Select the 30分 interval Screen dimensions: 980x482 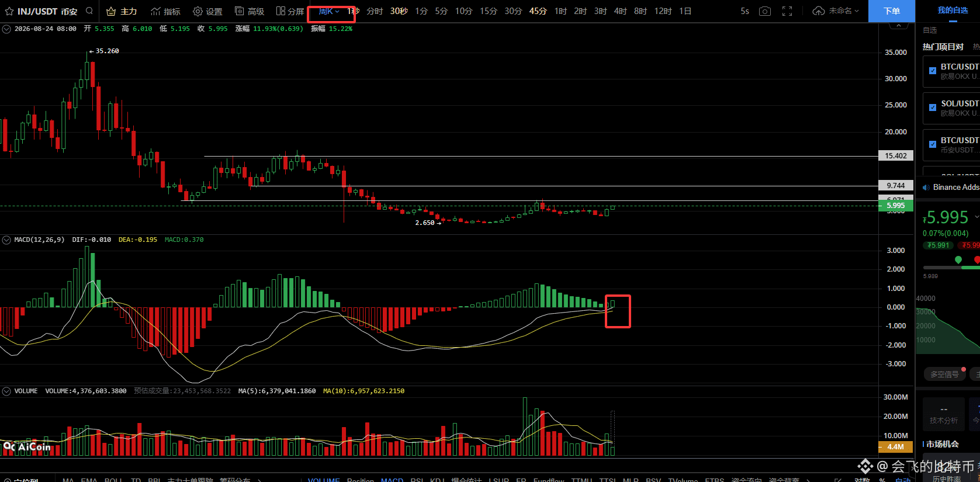(513, 11)
